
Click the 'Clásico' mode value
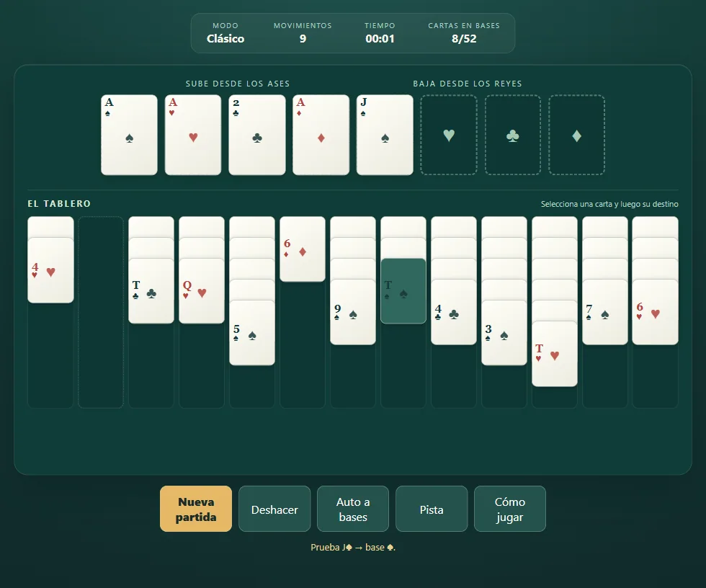[x=225, y=39]
